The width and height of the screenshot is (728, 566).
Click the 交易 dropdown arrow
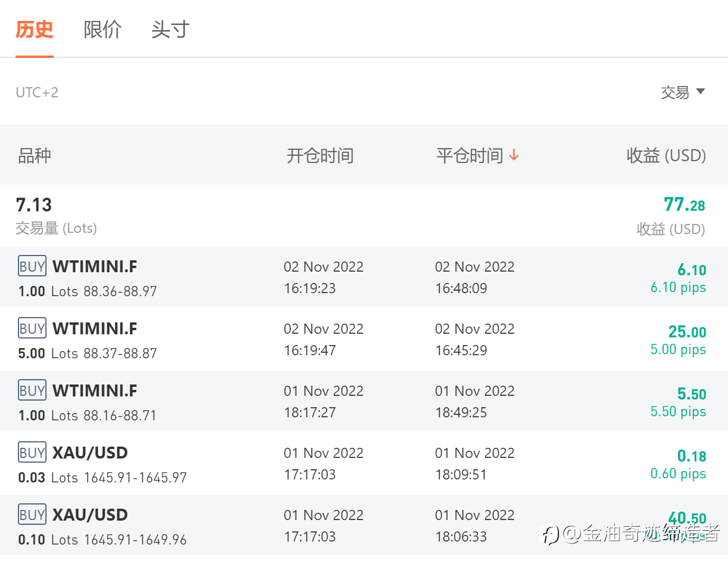click(701, 91)
